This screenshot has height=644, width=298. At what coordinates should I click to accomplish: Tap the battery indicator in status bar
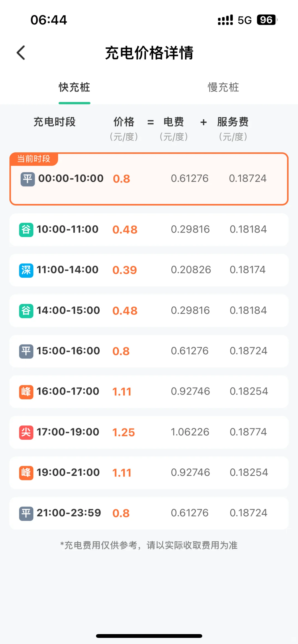[x=267, y=20]
